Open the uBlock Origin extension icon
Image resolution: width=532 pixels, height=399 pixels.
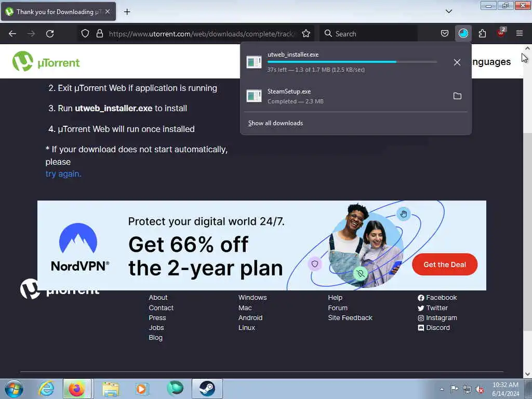pos(501,33)
